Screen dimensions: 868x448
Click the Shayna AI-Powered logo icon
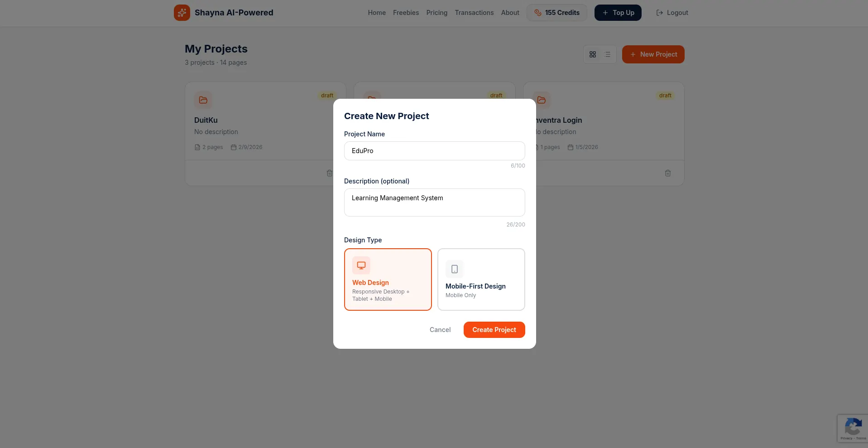(182, 13)
